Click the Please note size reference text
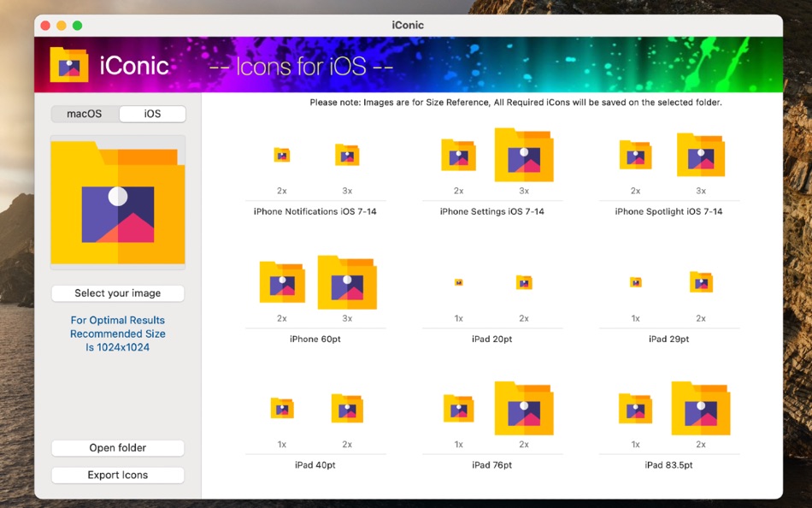This screenshot has height=508, width=812. click(x=515, y=103)
